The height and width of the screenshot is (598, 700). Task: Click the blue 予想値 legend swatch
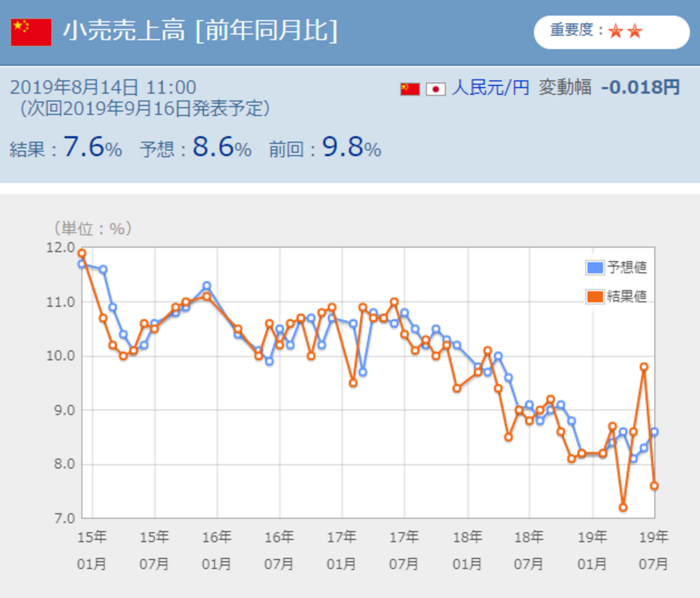pos(594,267)
